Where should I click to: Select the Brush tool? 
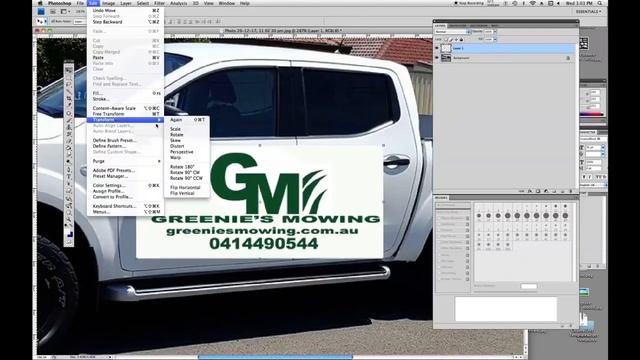69,120
